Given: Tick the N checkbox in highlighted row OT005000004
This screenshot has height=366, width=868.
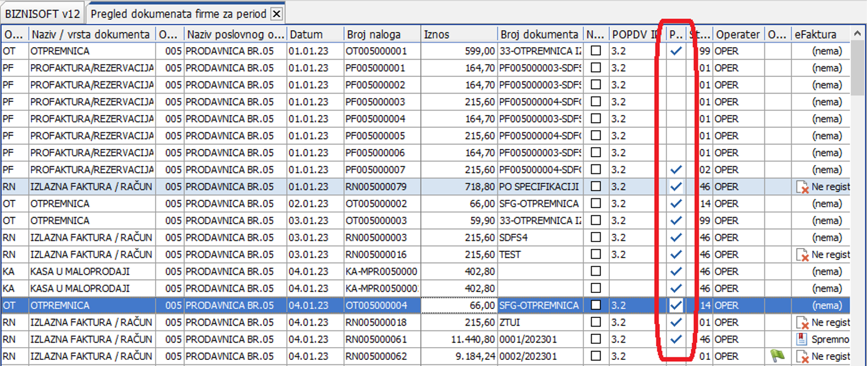Looking at the screenshot, I should click(x=596, y=305).
